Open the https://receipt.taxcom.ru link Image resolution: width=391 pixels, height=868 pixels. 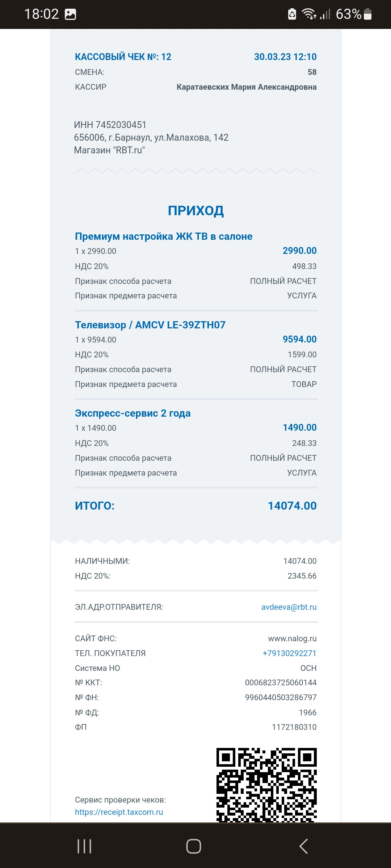pos(119,812)
